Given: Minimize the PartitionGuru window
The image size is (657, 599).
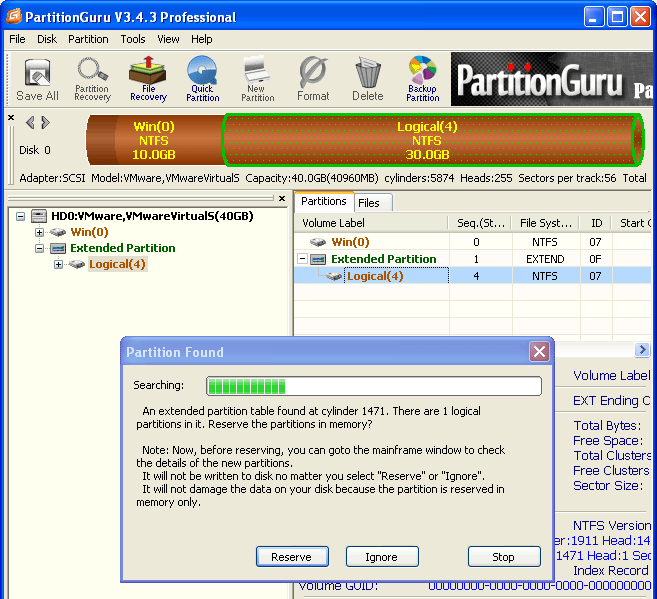Looking at the screenshot, I should pyautogui.click(x=594, y=16).
